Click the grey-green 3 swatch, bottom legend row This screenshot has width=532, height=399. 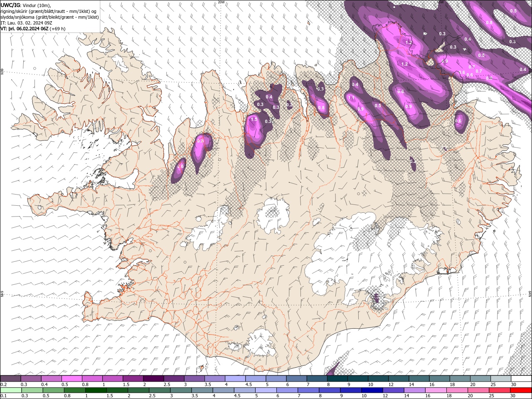point(180,390)
